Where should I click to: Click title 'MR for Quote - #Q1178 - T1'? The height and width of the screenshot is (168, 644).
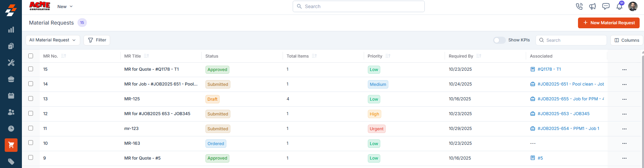(152, 69)
